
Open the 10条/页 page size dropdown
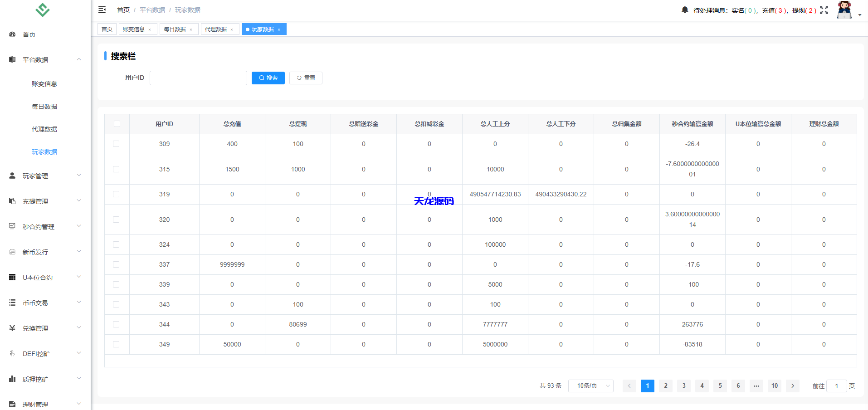coord(590,386)
